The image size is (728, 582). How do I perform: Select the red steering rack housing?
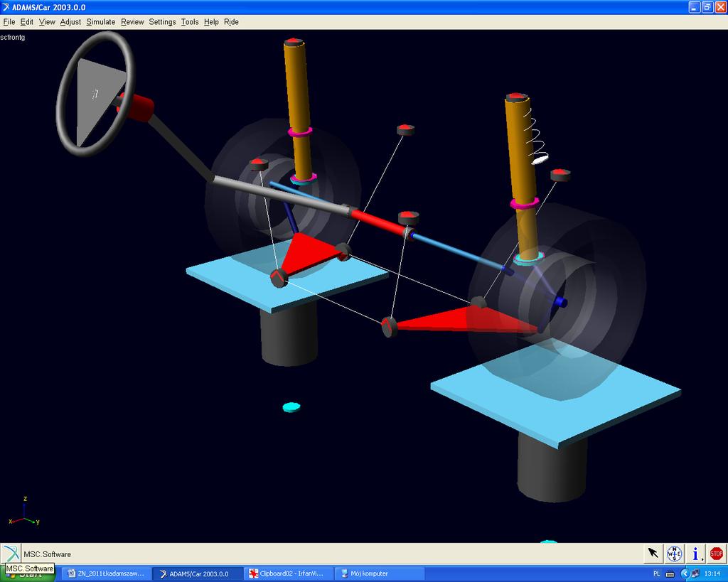click(x=378, y=222)
